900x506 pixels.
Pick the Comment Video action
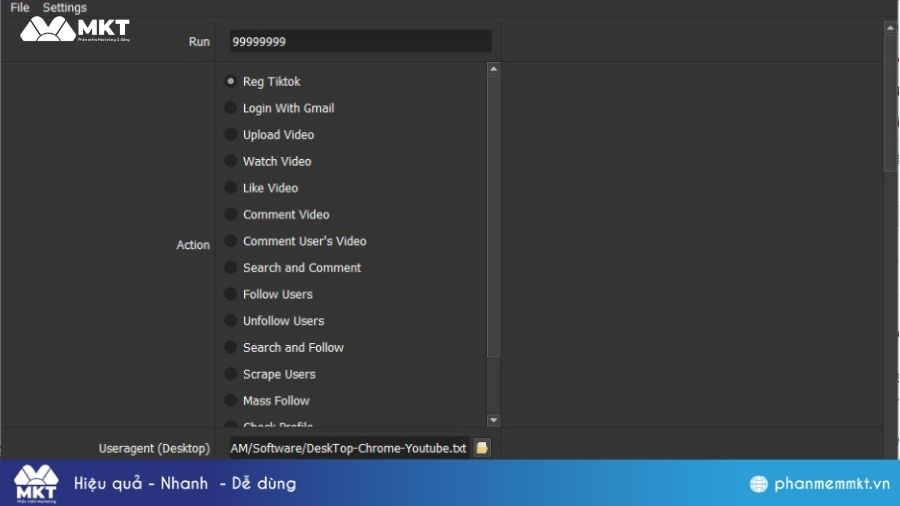click(277, 215)
